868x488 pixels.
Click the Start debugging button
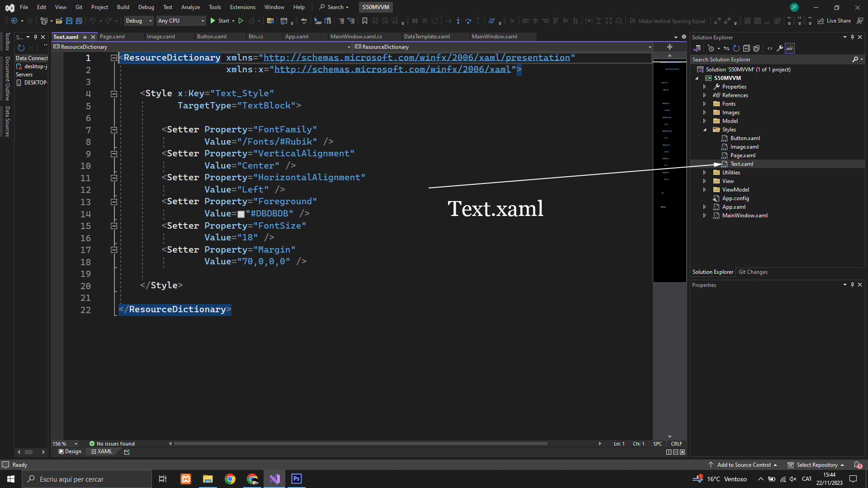click(x=220, y=21)
